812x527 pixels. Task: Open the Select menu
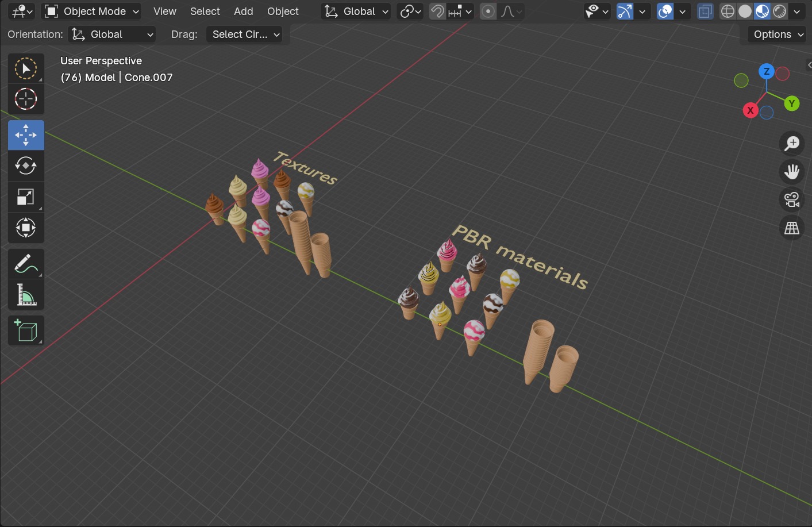[x=205, y=11]
